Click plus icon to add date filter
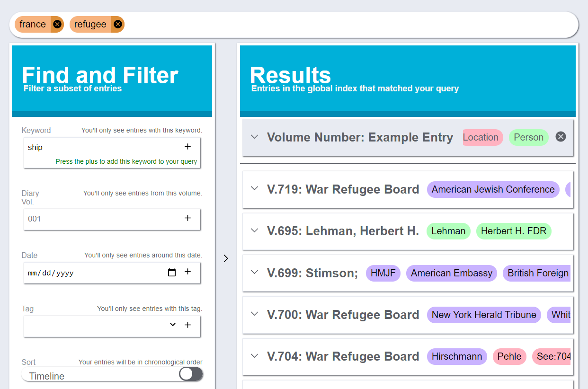This screenshot has height=389, width=588. [187, 272]
